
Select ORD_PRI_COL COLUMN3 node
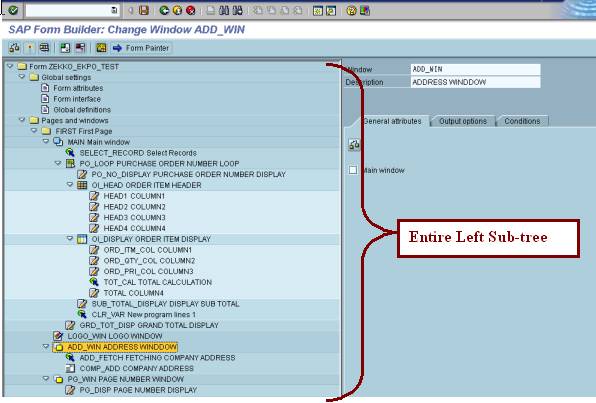pyautogui.click(x=148, y=271)
